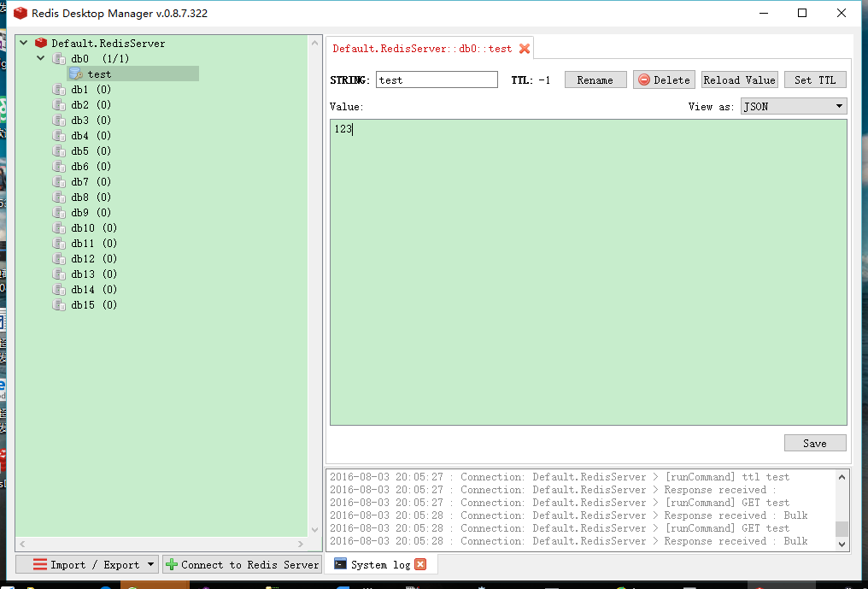868x589 pixels.
Task: Click the db12 database icon
Action: (59, 259)
